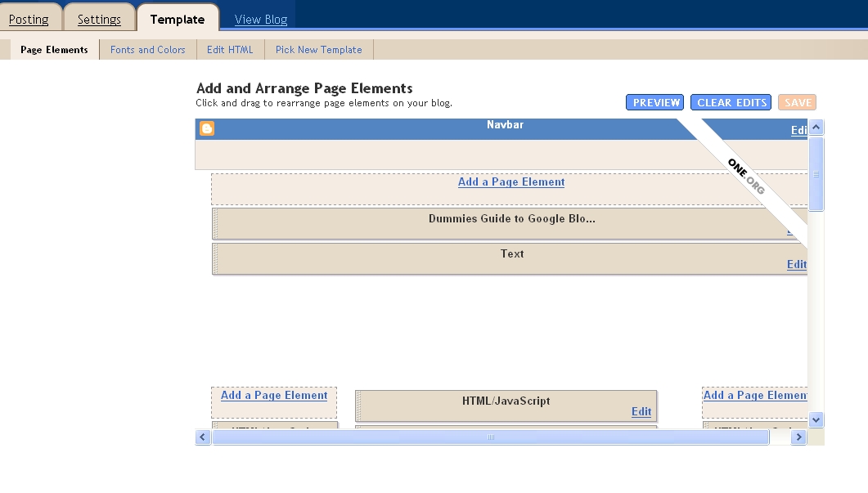Viewport: 868px width, 493px height.
Task: Click the Navbar title text
Action: (x=505, y=124)
